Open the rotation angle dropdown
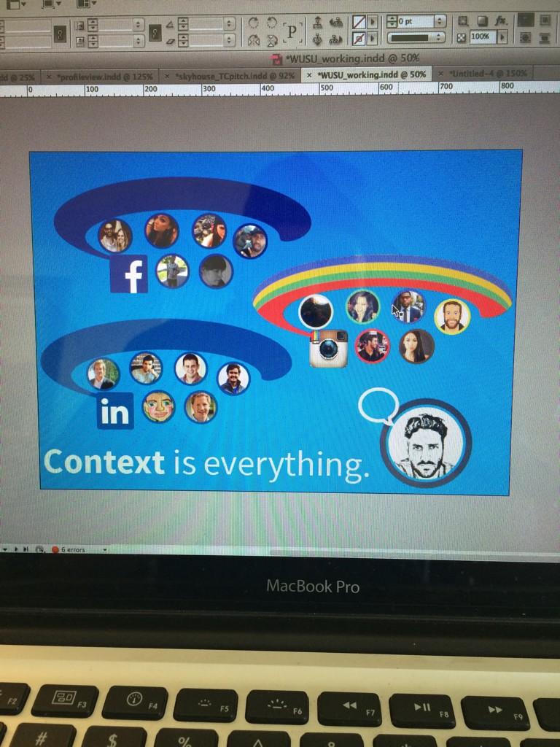The width and height of the screenshot is (560, 747). tap(228, 24)
